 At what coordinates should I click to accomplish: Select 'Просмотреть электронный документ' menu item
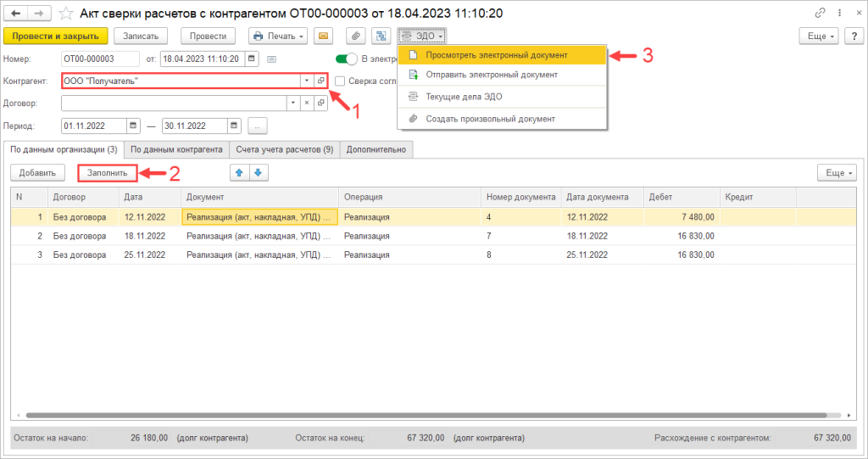(x=496, y=54)
